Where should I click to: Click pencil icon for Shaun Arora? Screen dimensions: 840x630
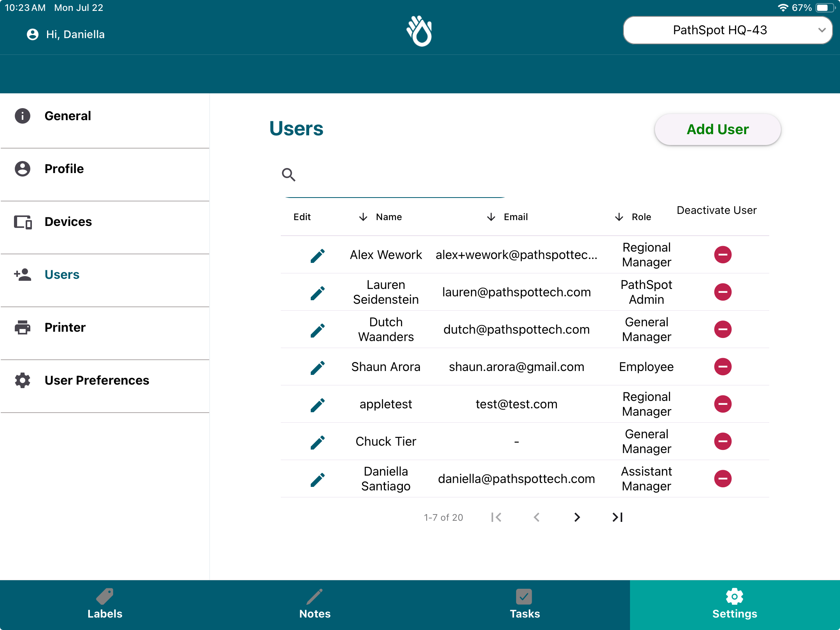318,367
